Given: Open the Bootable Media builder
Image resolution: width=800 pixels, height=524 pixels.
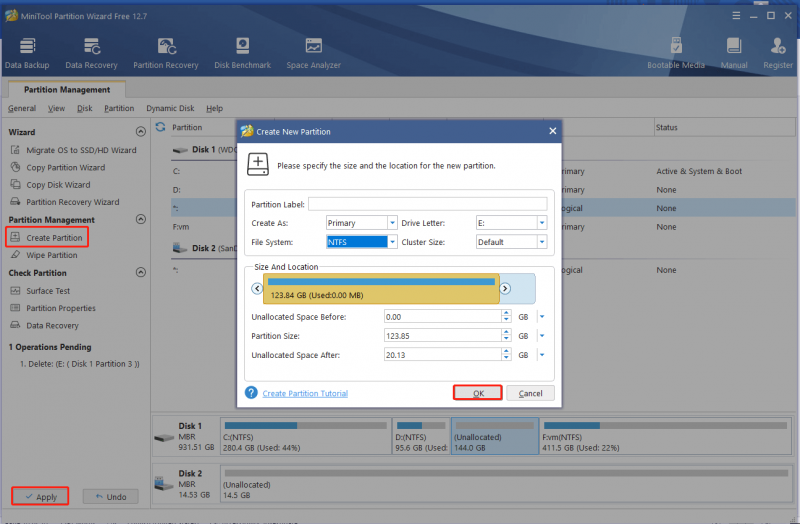Looking at the screenshot, I should [x=676, y=53].
